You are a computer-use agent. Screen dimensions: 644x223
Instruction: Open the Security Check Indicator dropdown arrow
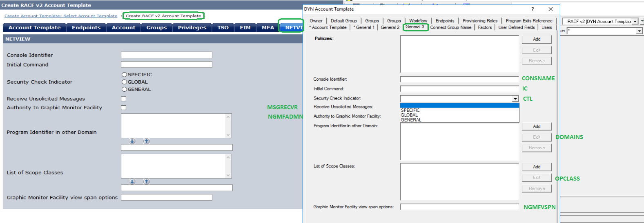pyautogui.click(x=515, y=99)
